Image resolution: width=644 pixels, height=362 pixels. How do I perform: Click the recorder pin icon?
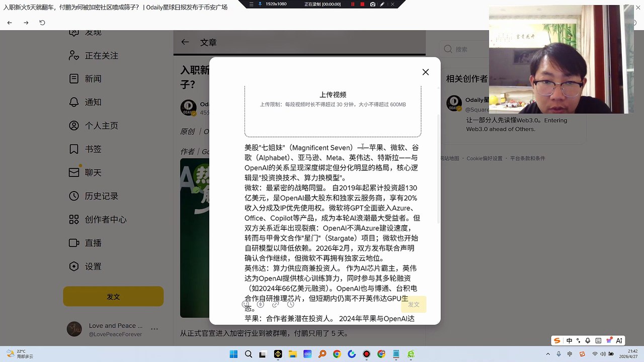tap(260, 4)
